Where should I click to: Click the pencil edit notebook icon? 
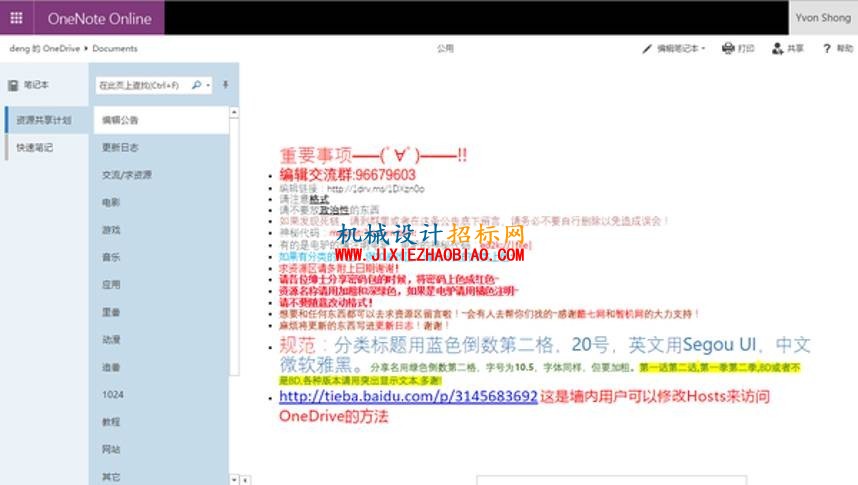(647, 49)
